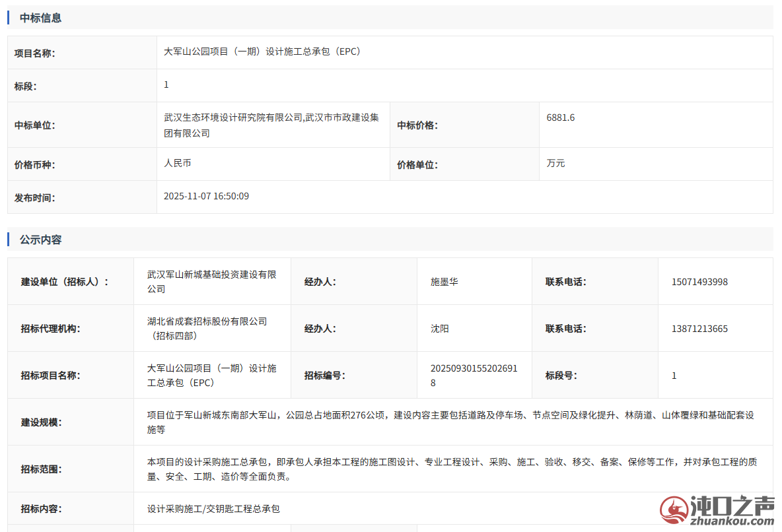
Task: Click 湖北省成套招标股份有限公司 agency cell
Action: (x=207, y=329)
